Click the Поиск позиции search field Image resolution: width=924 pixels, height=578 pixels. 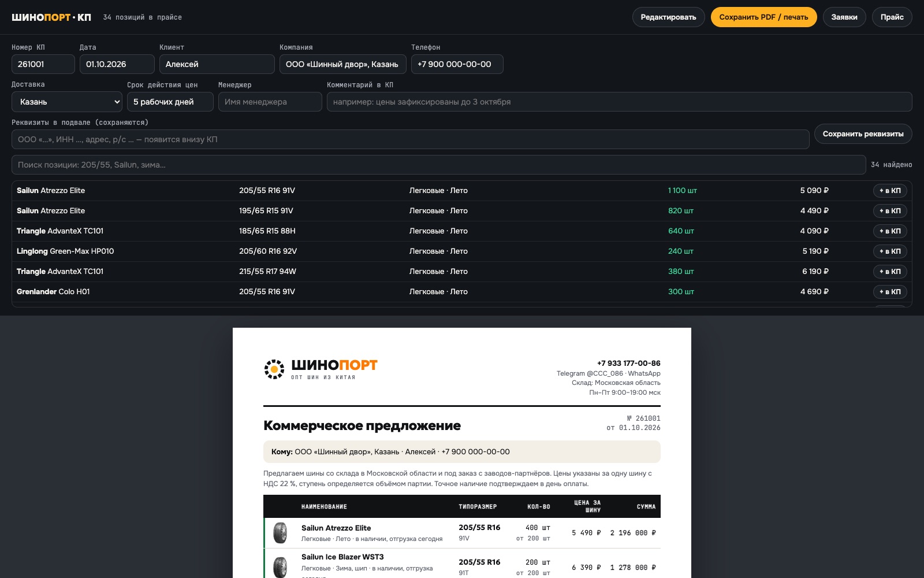(x=439, y=165)
